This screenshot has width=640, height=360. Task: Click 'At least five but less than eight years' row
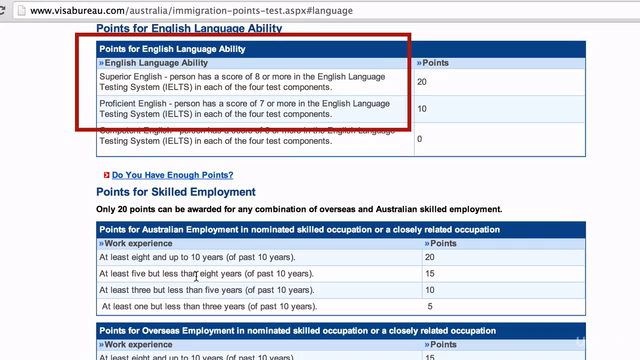point(260,274)
